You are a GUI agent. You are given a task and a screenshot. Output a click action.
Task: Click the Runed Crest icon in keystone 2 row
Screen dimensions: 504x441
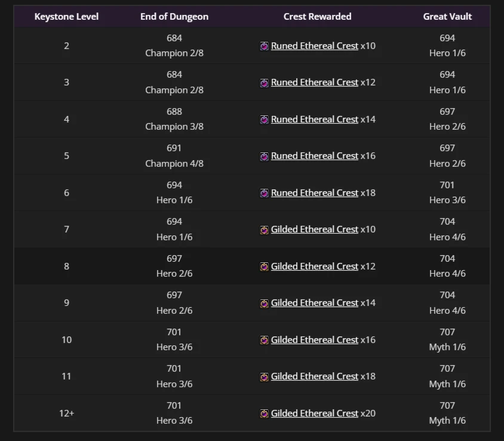pyautogui.click(x=264, y=46)
